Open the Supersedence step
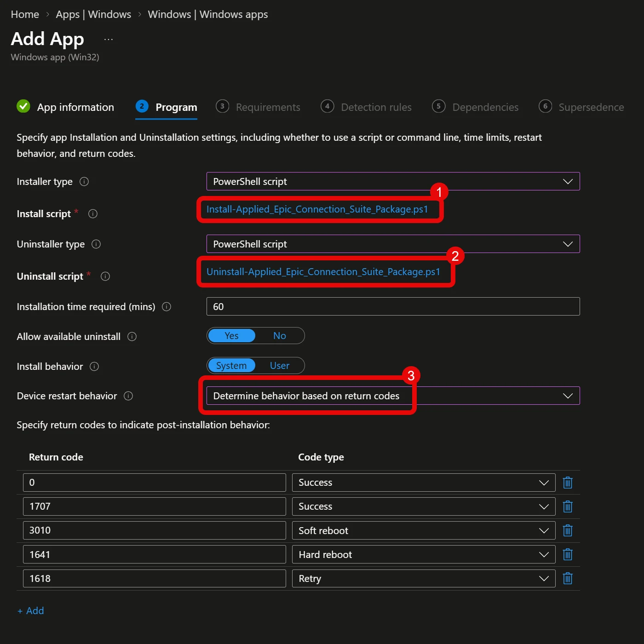 click(x=581, y=107)
